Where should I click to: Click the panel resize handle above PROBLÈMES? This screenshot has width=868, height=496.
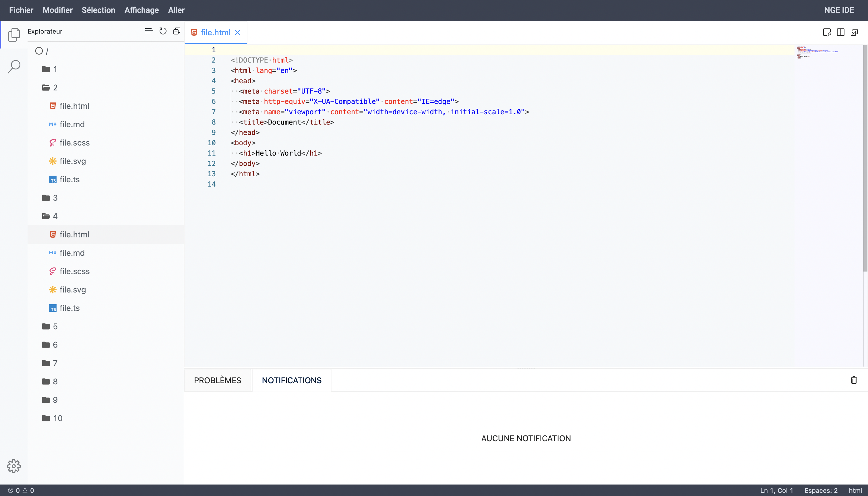click(x=526, y=368)
